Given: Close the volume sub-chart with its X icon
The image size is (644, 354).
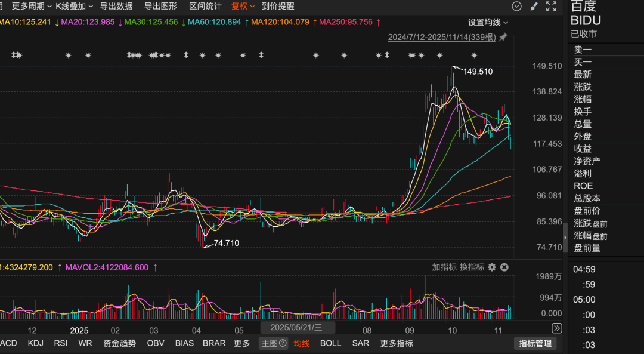Looking at the screenshot, I should (504, 268).
